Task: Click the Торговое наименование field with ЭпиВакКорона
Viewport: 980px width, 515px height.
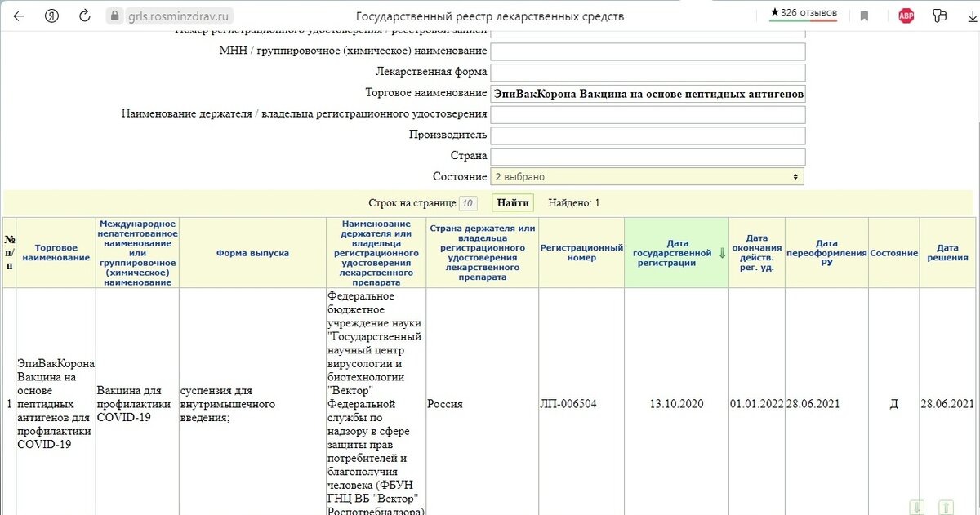Action: [x=648, y=94]
